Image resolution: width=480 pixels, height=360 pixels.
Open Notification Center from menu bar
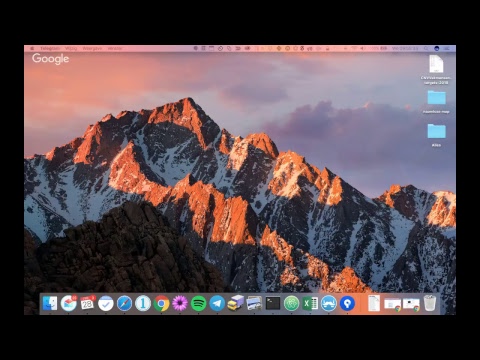click(447, 48)
